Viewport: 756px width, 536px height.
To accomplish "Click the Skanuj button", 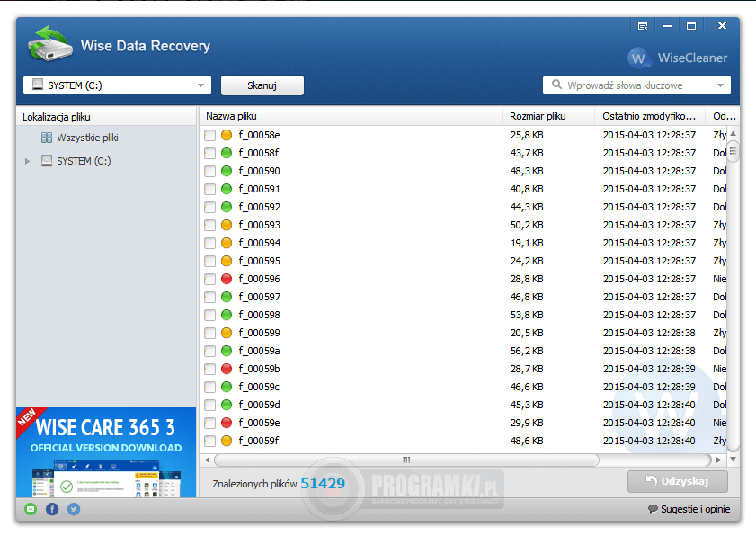I will coord(262,85).
